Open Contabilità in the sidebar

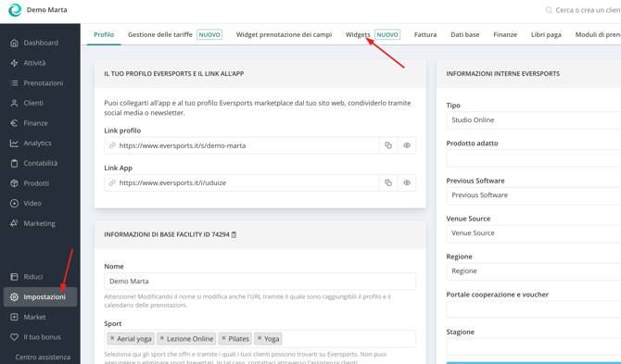coord(41,163)
